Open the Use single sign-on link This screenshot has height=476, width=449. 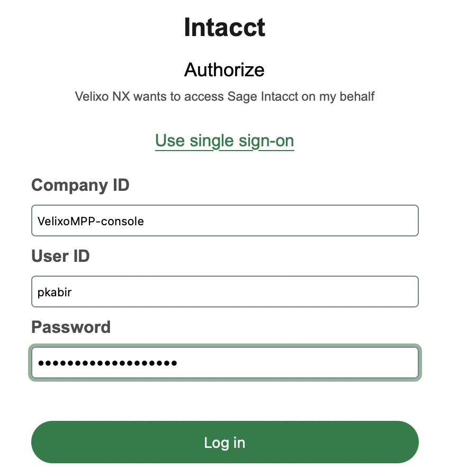point(224,140)
